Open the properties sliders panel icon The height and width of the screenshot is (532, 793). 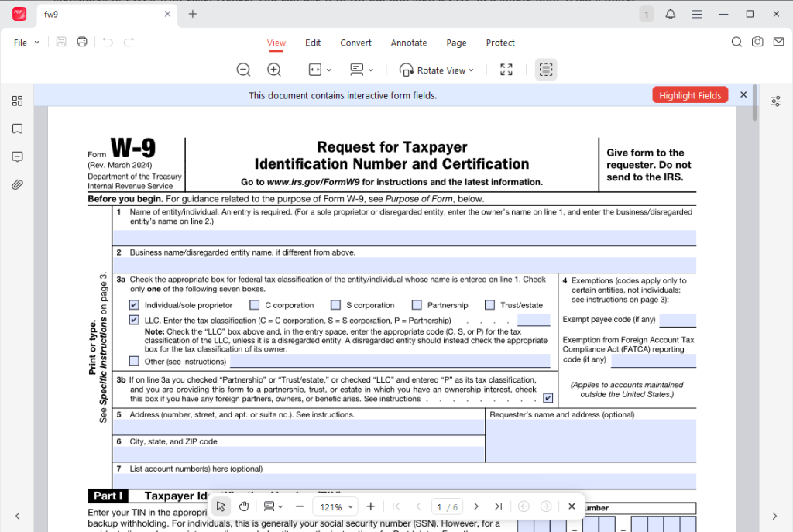[x=775, y=101]
